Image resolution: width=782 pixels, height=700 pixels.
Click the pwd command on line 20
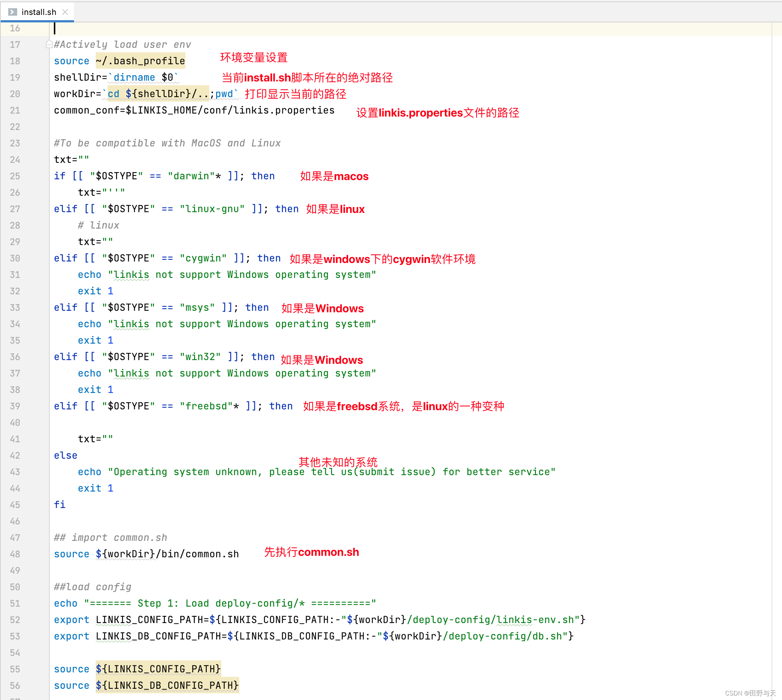224,94
